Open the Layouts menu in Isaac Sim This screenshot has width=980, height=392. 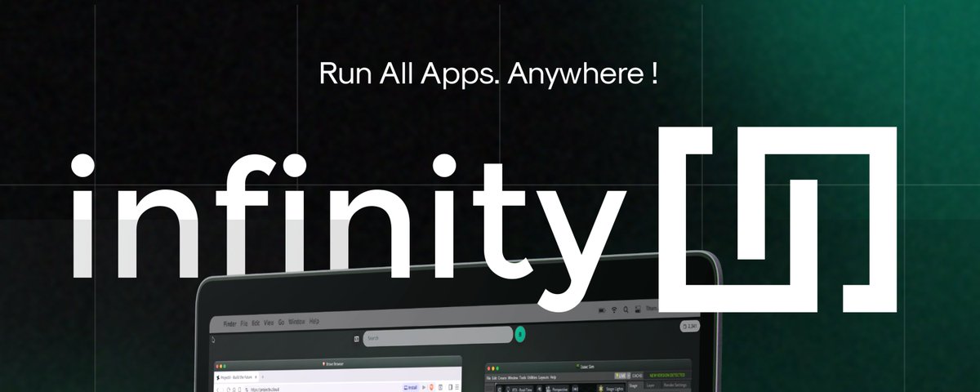(543, 377)
